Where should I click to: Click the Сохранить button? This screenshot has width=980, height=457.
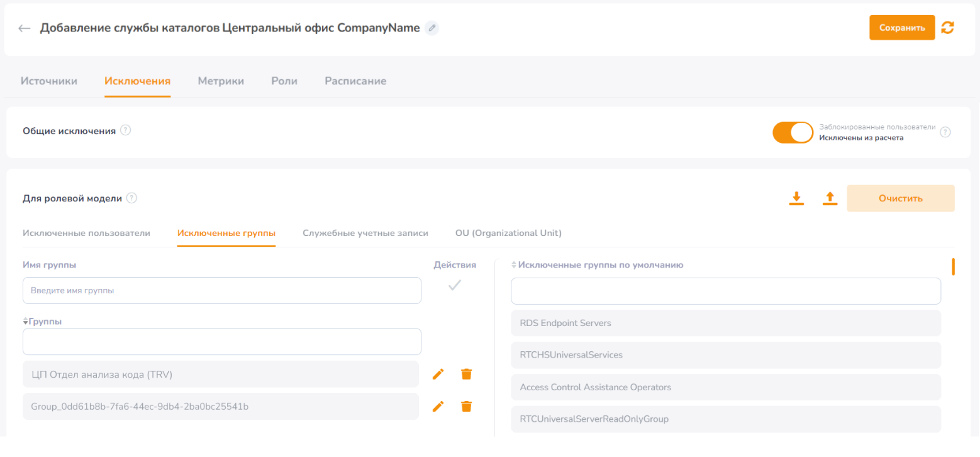click(x=902, y=28)
